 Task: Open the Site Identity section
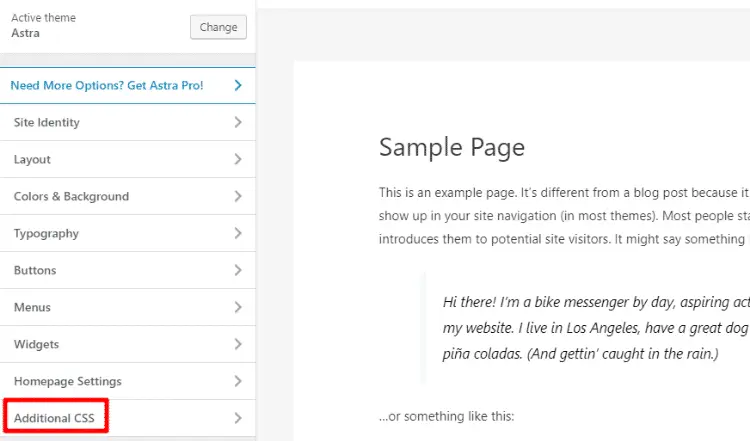pyautogui.click(x=47, y=122)
